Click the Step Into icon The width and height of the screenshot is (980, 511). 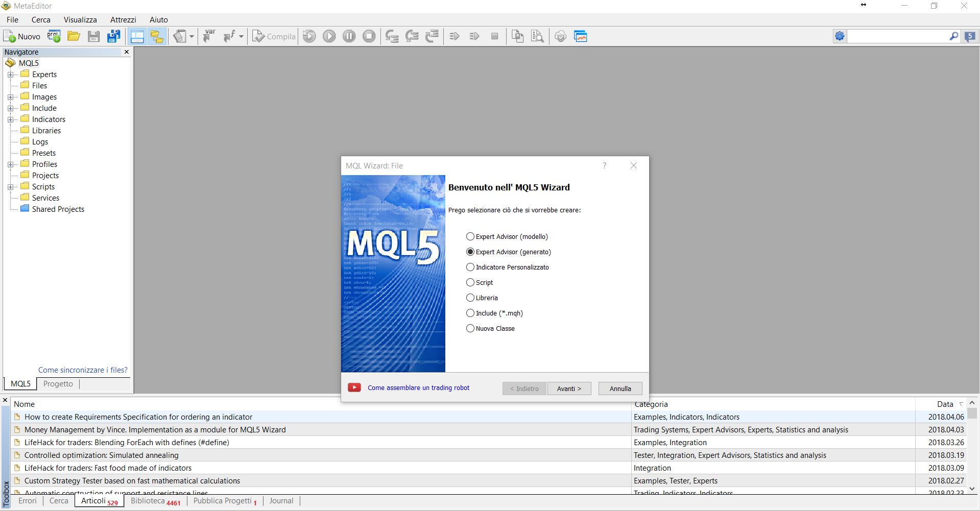[392, 36]
